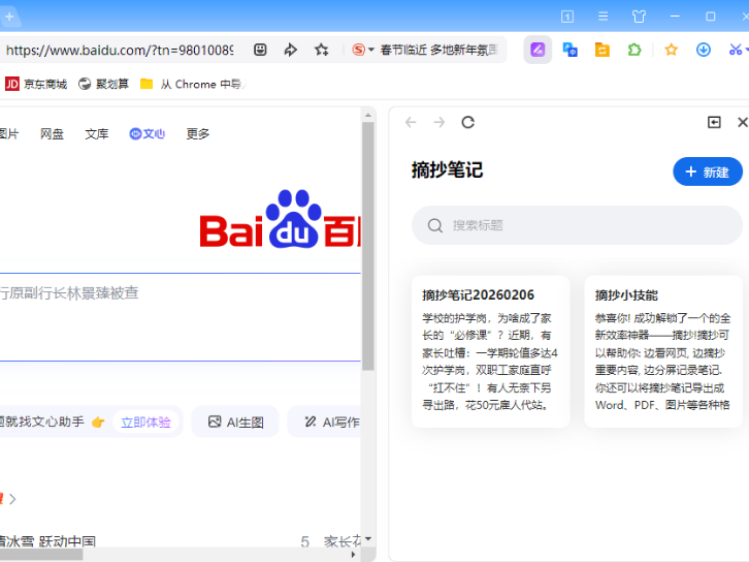The width and height of the screenshot is (749, 562).
Task: Click the bookmark star in address bar
Action: click(x=321, y=50)
